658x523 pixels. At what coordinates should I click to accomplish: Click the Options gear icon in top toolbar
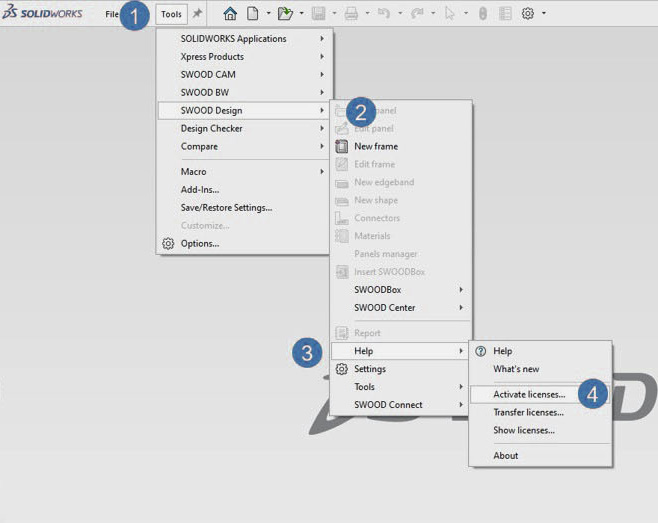click(x=528, y=14)
